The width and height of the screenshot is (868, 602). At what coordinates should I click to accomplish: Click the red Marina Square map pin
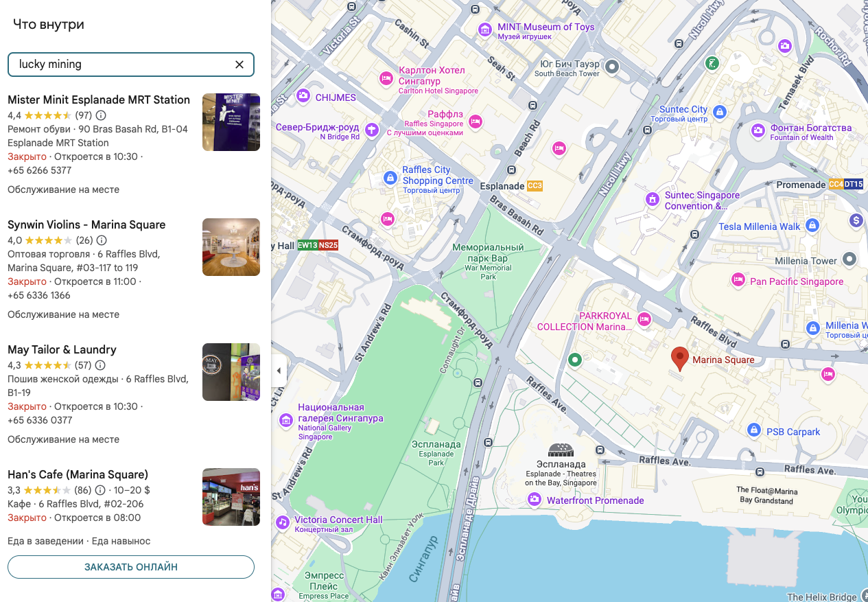679,359
